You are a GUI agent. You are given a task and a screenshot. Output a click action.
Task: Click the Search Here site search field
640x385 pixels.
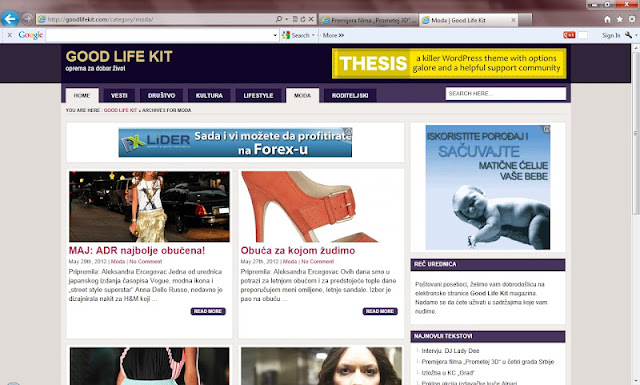coord(506,93)
